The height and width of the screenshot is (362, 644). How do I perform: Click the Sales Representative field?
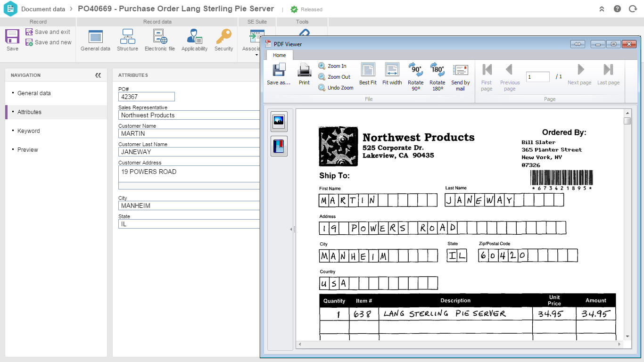pyautogui.click(x=189, y=115)
